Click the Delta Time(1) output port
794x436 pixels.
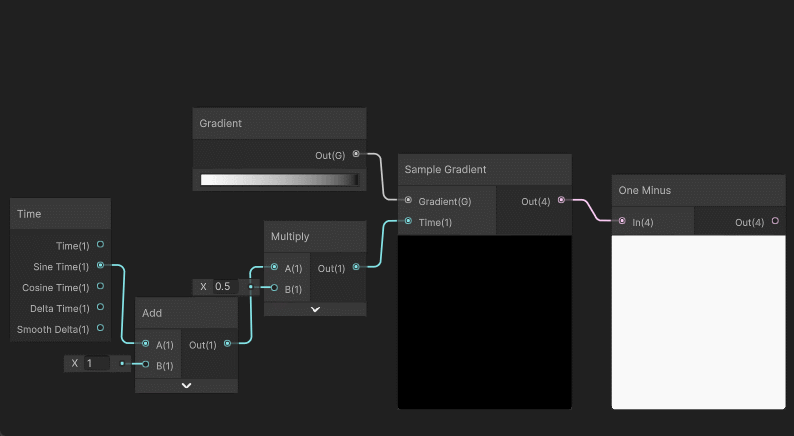[x=100, y=308]
